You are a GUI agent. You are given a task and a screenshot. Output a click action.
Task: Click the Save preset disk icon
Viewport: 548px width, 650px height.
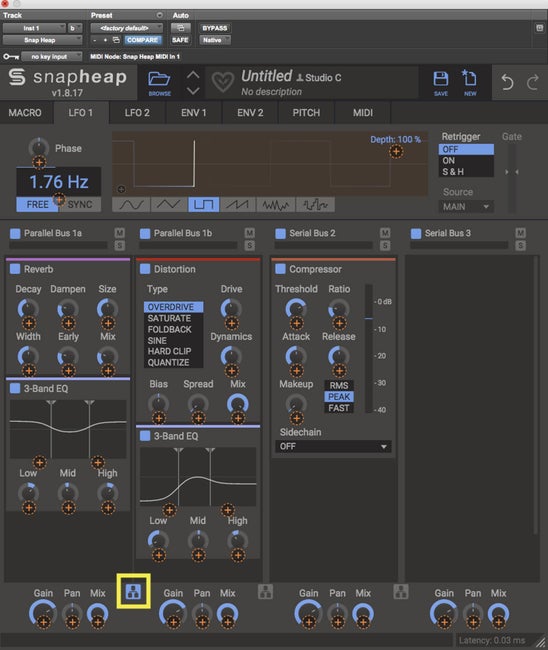441,83
